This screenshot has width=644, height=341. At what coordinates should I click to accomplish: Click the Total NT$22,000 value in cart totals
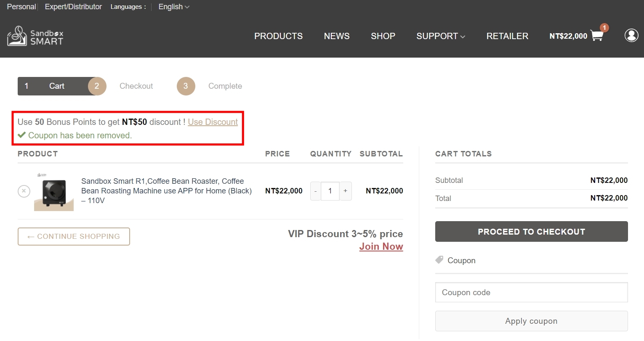(x=609, y=198)
